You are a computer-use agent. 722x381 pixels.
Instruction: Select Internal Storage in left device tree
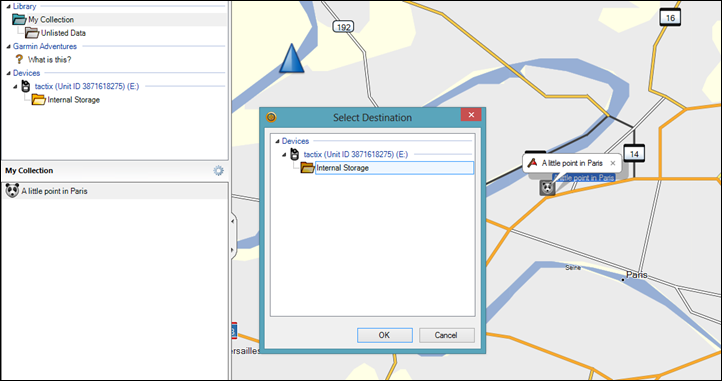[x=74, y=100]
